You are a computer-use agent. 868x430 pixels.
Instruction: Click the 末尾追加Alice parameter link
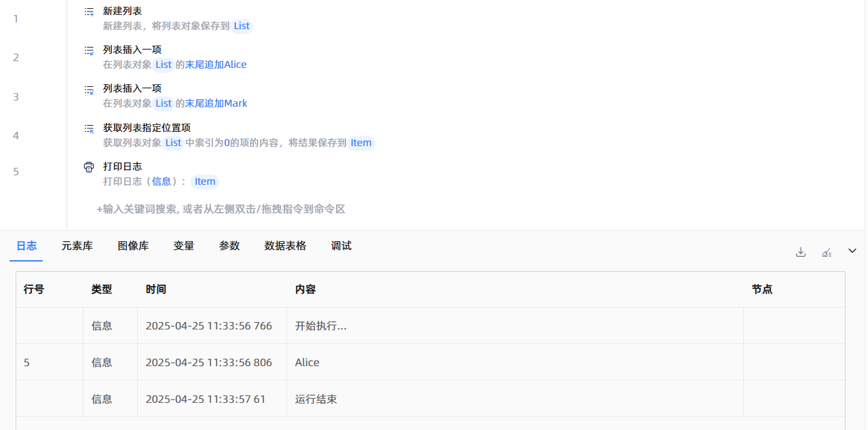point(216,65)
